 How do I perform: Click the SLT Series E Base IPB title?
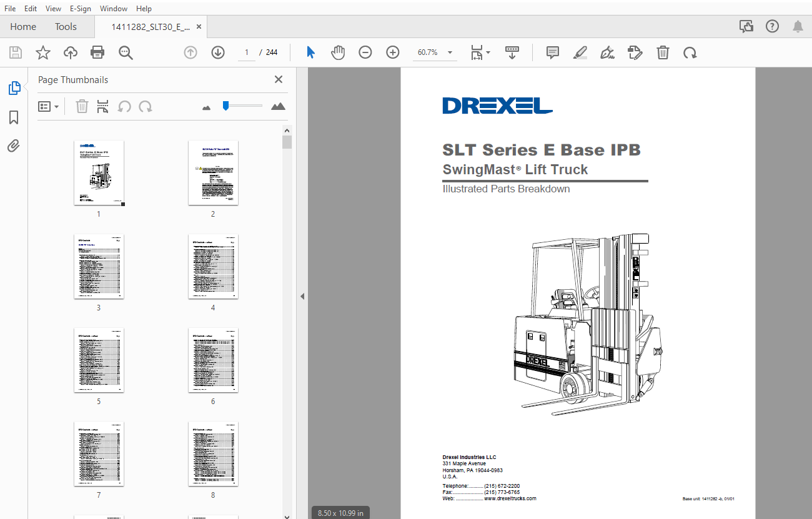click(542, 150)
